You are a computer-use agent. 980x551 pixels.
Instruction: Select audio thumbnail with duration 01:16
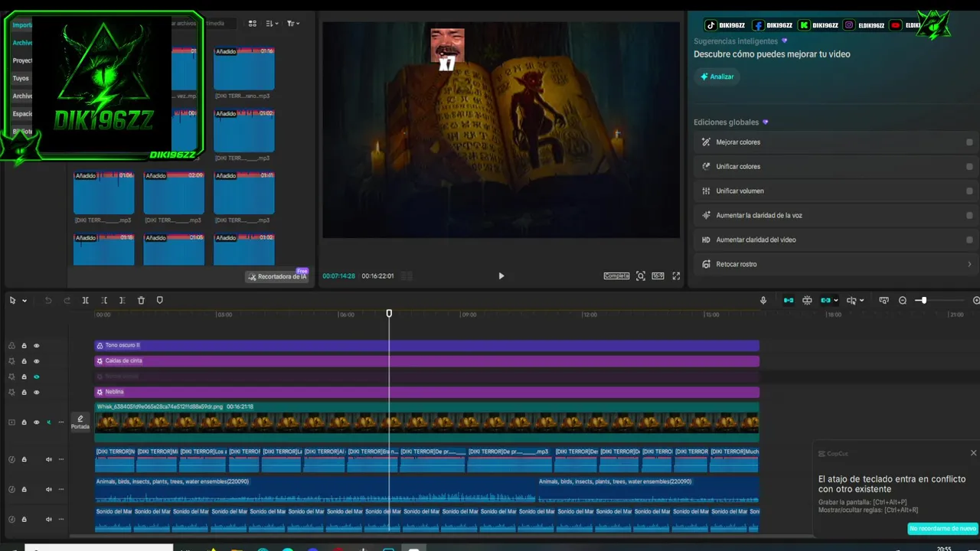click(x=244, y=69)
